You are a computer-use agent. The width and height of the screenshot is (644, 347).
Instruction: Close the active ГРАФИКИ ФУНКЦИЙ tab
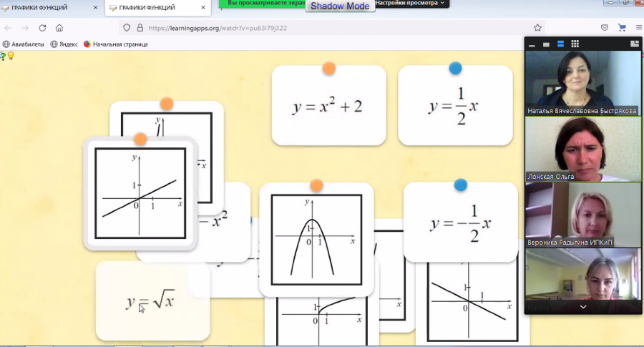203,8
